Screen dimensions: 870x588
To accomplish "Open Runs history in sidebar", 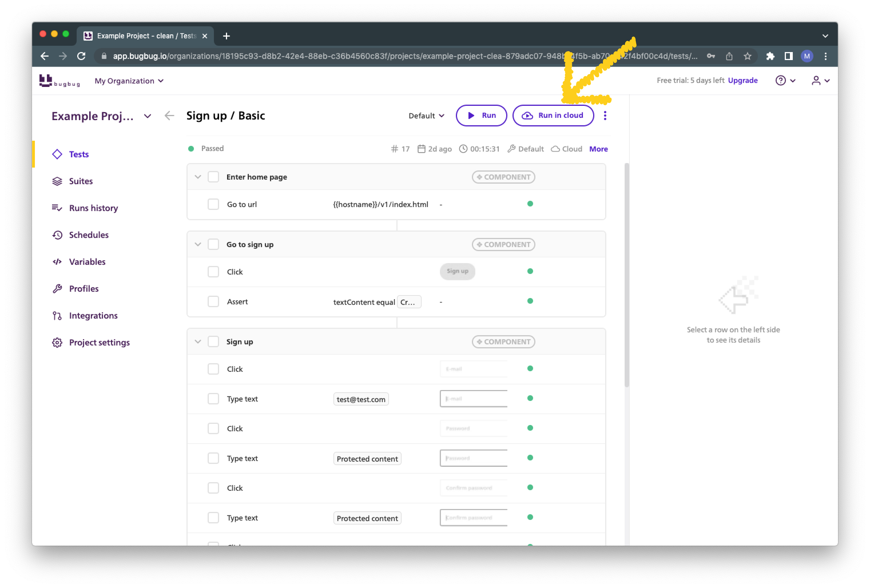I will (x=85, y=208).
